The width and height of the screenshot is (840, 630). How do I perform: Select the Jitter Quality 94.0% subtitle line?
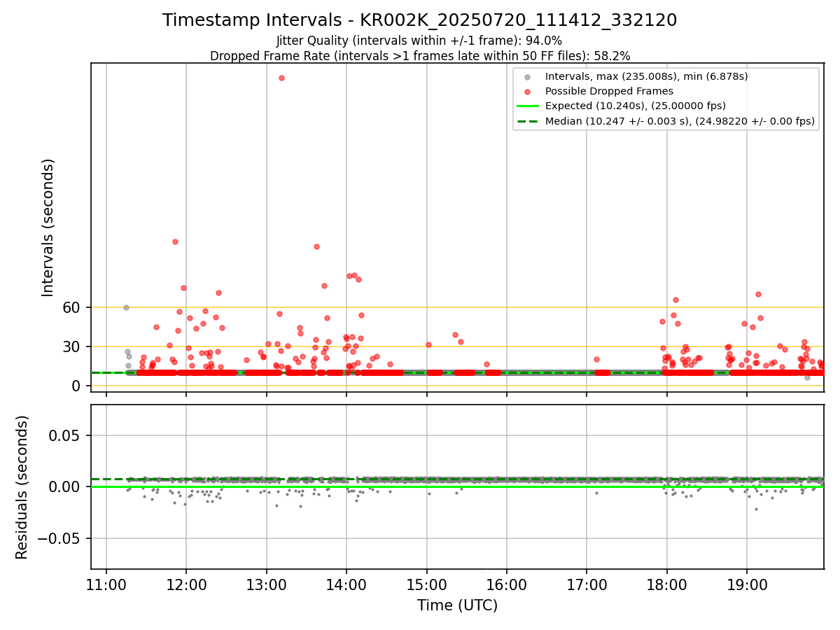419,41
